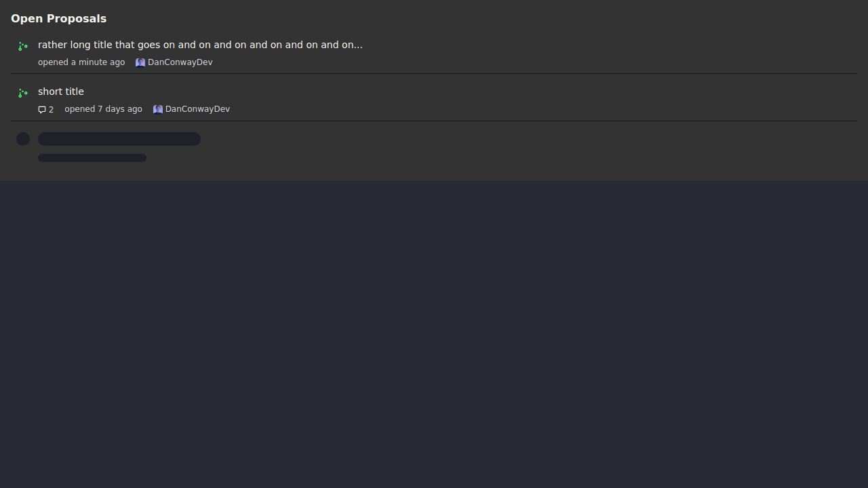Click the "opened 7 days ago" timestamp
Viewport: 868px width, 488px height.
[x=103, y=109]
